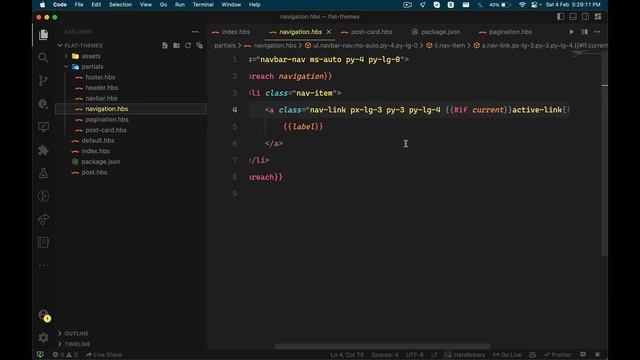Click Ln 4, Col position in status bar
Viewport: 640px width, 360px height.
(347, 355)
